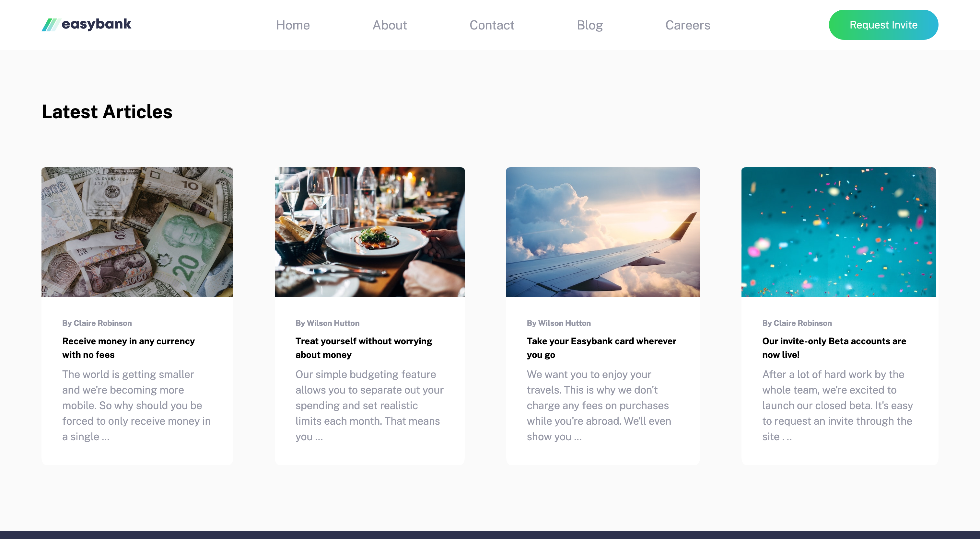
Task: Open 'Treat yourself without worrying about money'
Action: click(x=364, y=348)
